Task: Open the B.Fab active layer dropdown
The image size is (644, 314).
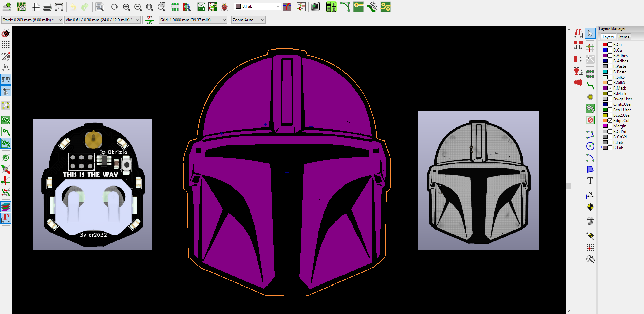Action: [x=257, y=6]
